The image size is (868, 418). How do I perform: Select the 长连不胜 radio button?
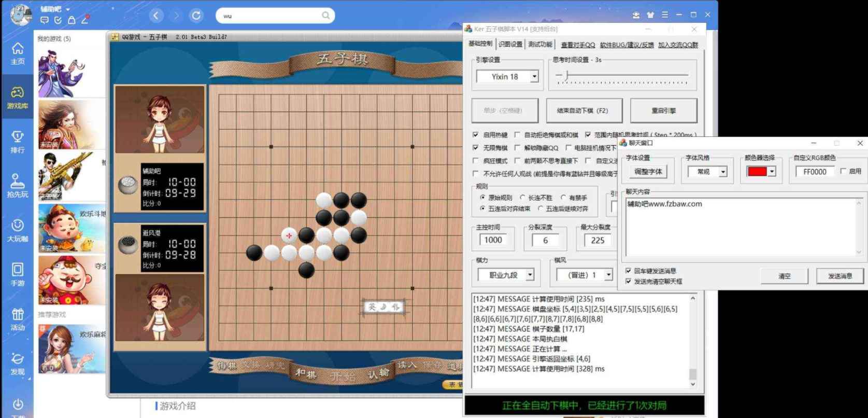point(522,198)
